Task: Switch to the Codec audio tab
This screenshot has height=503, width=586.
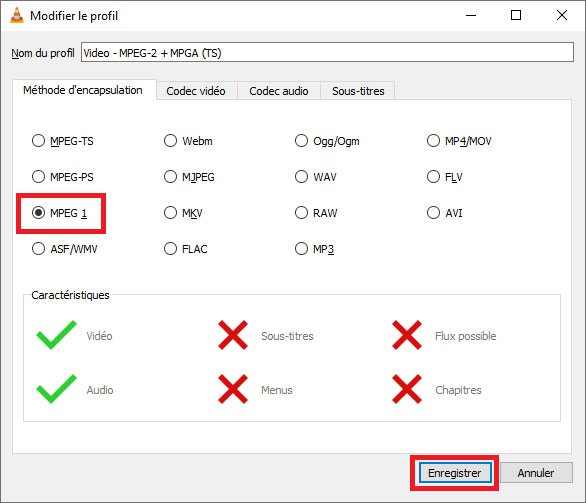Action: coord(279,91)
